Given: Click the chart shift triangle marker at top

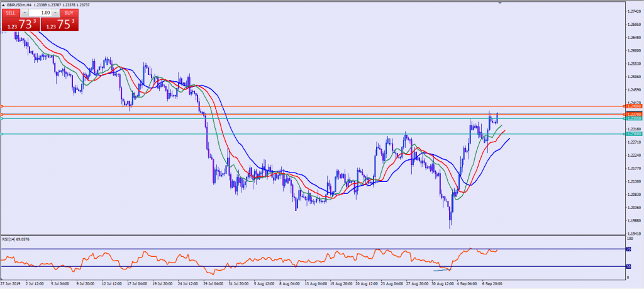Looking at the screenshot, I should [x=501, y=4].
